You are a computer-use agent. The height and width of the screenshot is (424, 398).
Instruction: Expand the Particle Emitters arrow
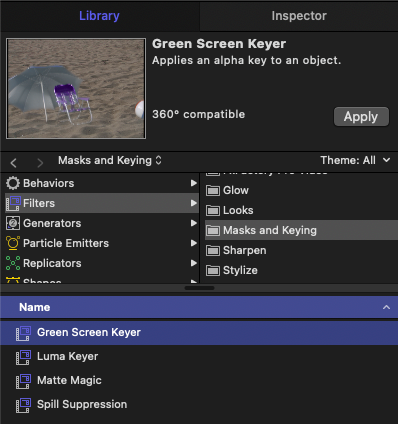tap(194, 243)
